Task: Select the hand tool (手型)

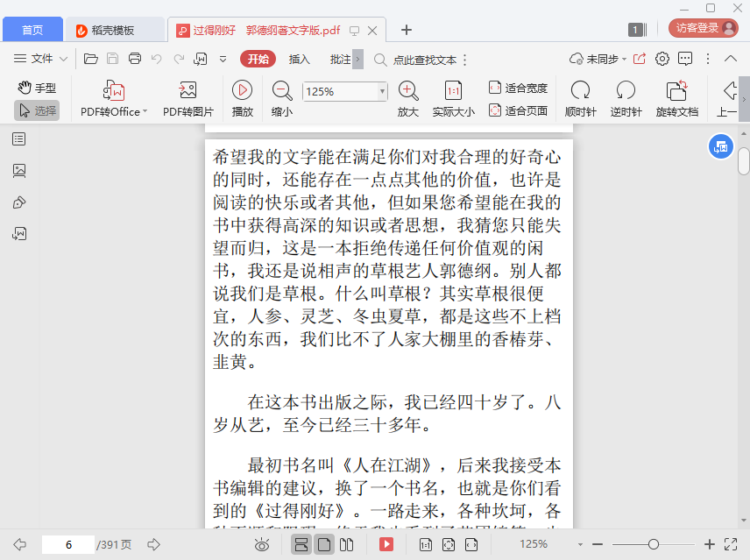Action: (x=37, y=88)
